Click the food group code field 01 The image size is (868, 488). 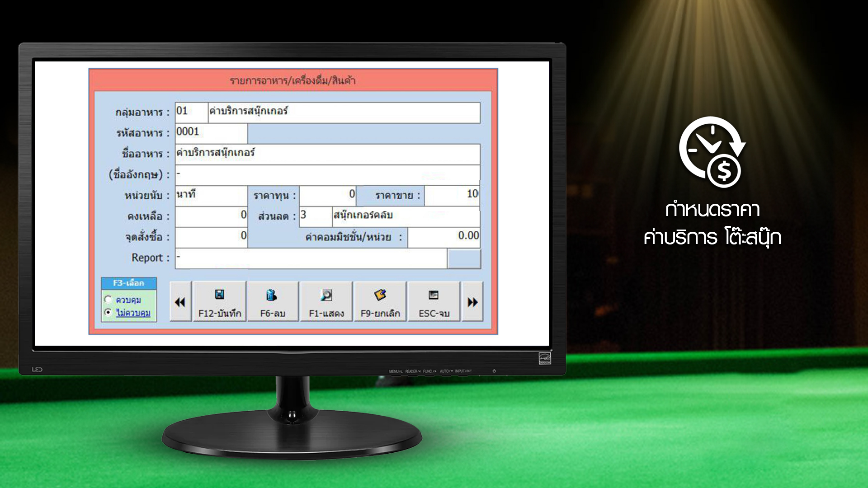pos(191,112)
